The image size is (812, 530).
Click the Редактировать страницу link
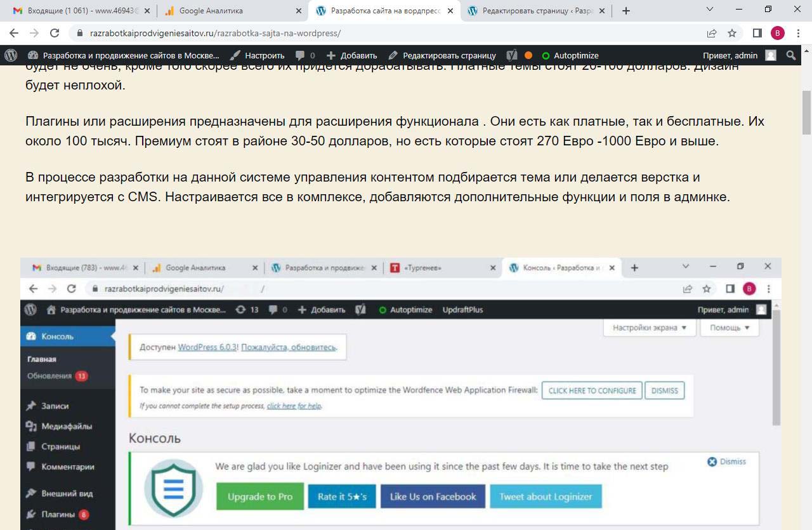442,55
